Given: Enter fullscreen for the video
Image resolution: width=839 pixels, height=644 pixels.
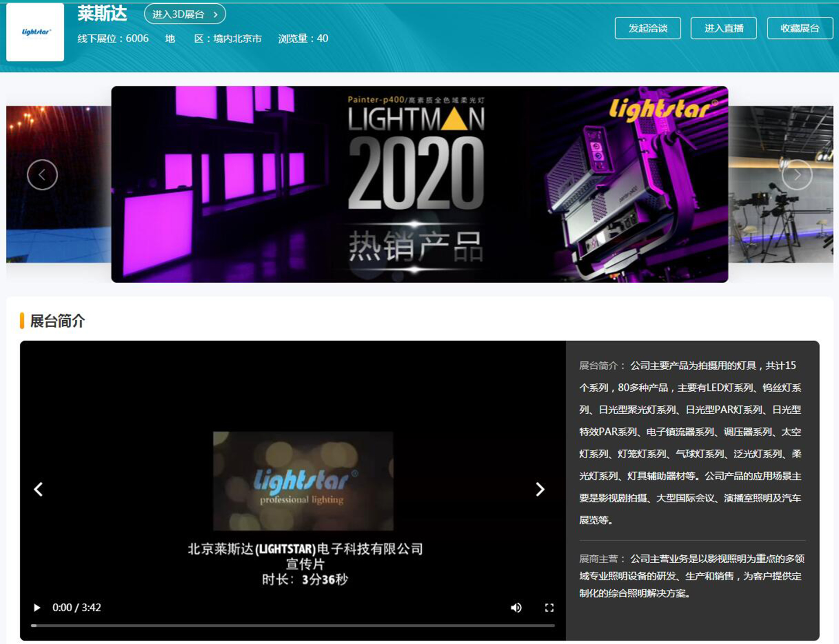Looking at the screenshot, I should [549, 608].
